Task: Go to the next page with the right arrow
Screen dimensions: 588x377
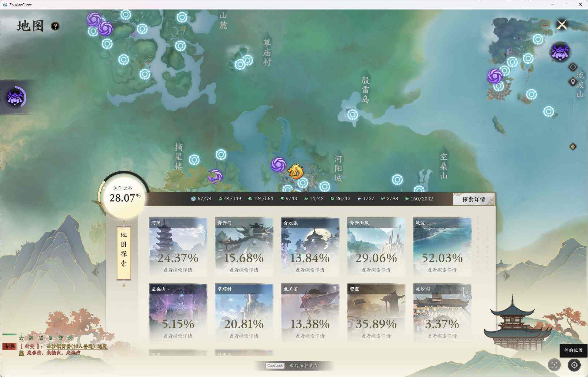Action: click(507, 276)
